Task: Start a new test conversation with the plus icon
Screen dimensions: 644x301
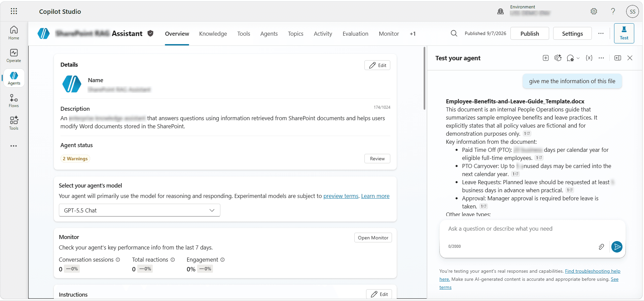Action: click(x=546, y=58)
